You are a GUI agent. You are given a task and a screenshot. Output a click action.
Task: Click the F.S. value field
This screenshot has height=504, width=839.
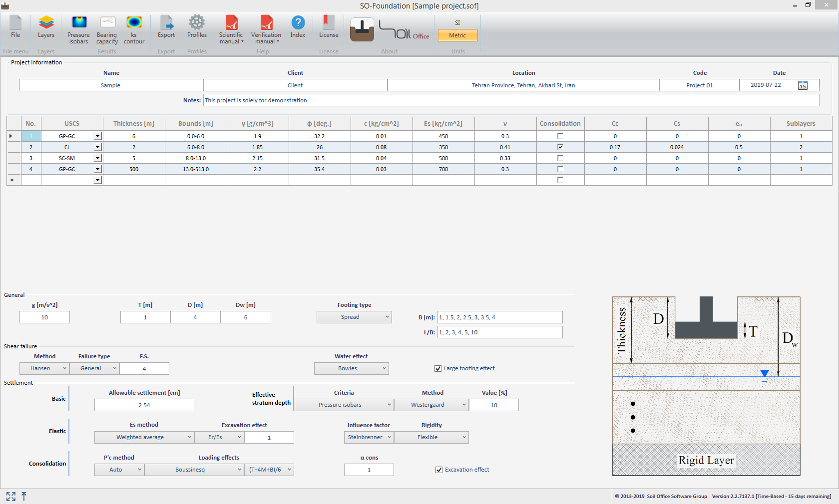click(144, 369)
